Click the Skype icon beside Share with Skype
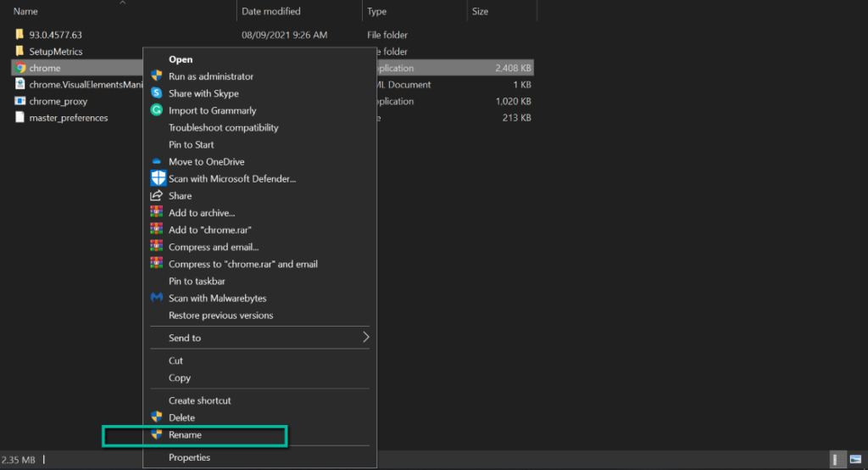 [156, 93]
